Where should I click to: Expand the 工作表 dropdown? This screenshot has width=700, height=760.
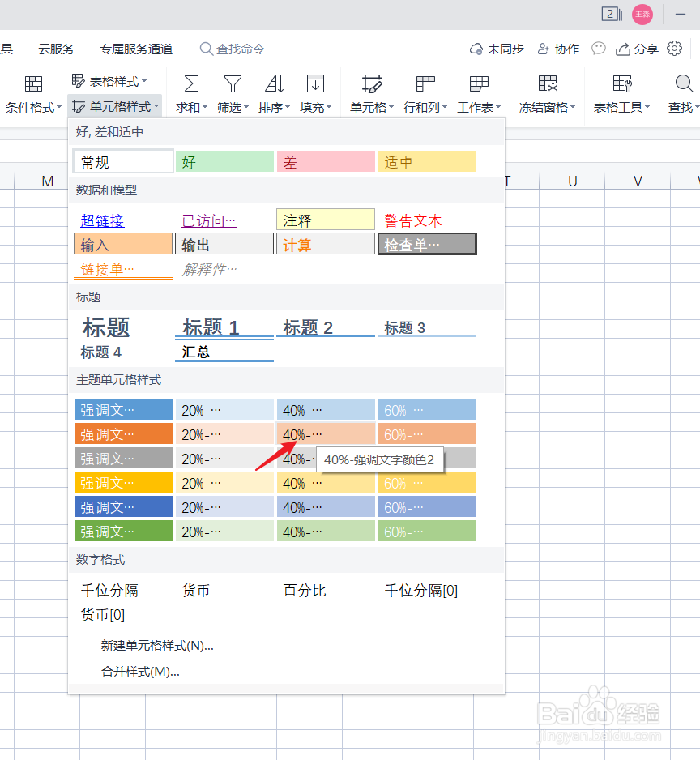click(x=498, y=107)
